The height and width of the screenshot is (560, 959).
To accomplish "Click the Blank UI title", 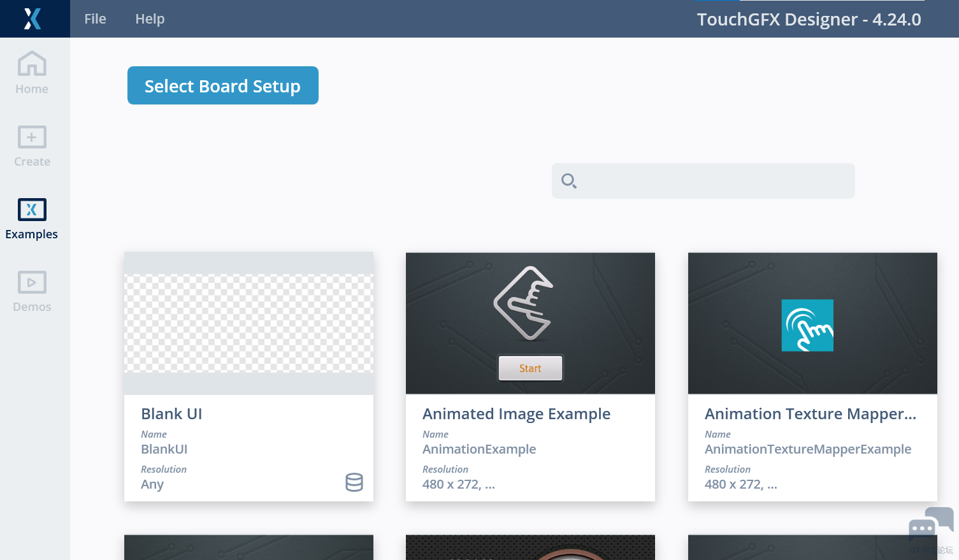I will pos(171,414).
